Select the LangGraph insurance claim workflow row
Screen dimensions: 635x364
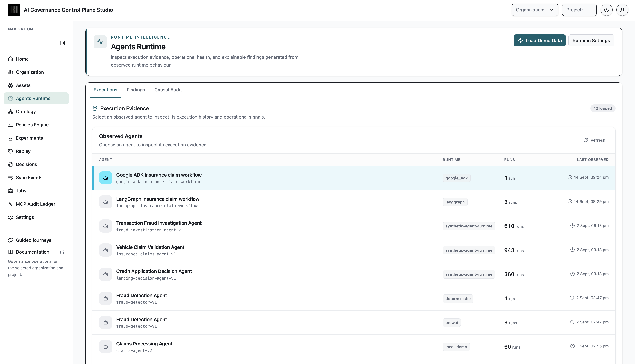[x=354, y=202]
